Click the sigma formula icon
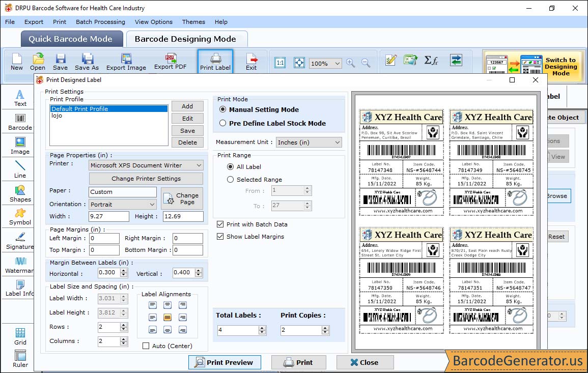Viewport: 588px width, 373px height. point(431,60)
